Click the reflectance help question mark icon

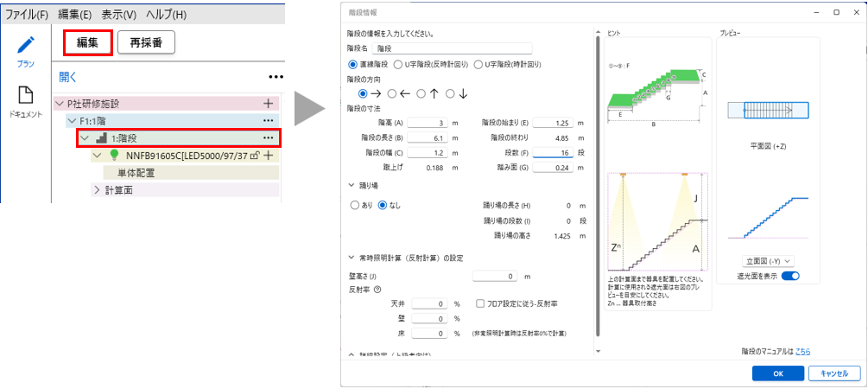pos(377,290)
